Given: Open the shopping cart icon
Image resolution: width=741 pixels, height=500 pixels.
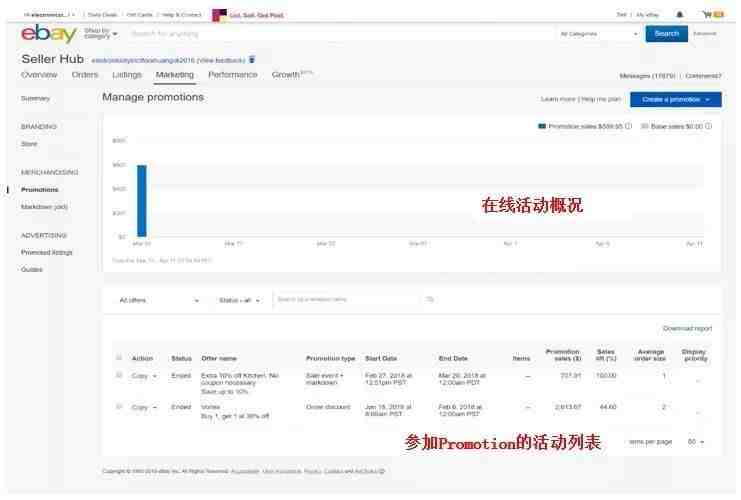Looking at the screenshot, I should (713, 15).
